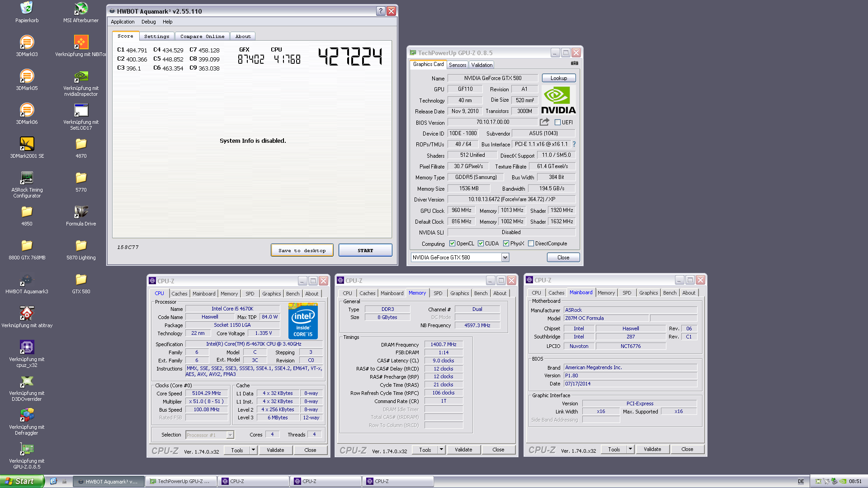Click GPU-Z screenshot camera icon
868x488 pixels.
(574, 63)
